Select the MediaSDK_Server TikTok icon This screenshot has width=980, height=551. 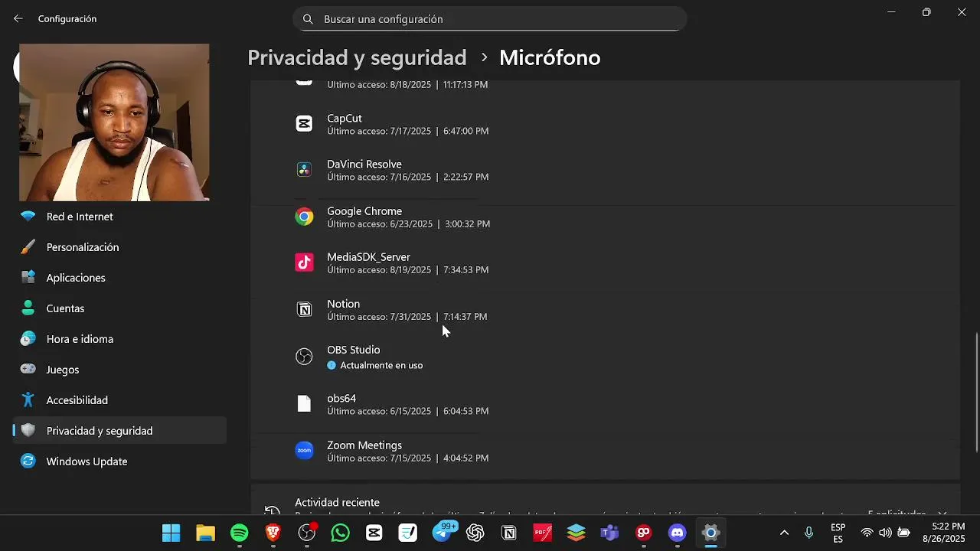point(304,262)
